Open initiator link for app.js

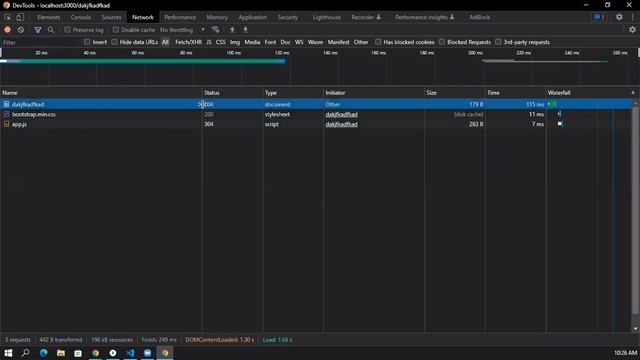click(x=342, y=124)
